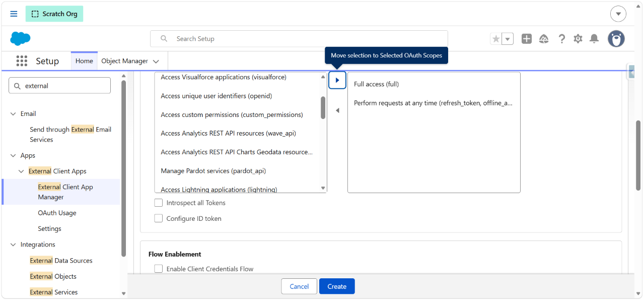This screenshot has width=644, height=300.
Task: Select Access custom permissions scope
Action: (237, 115)
